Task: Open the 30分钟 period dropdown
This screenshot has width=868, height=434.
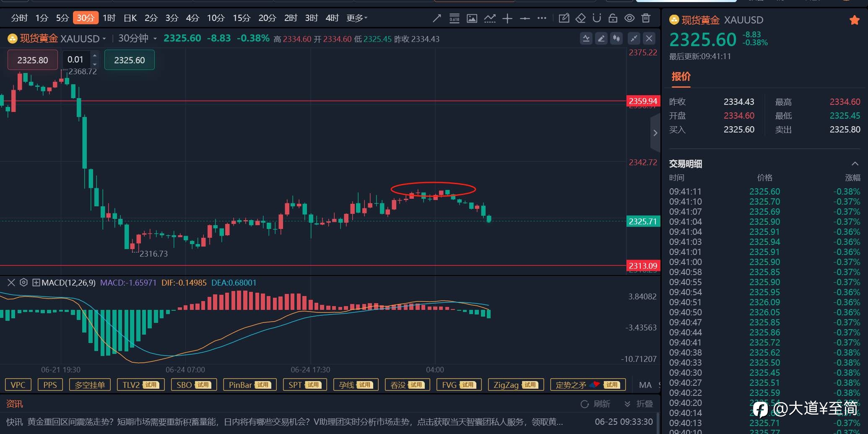Action: pyautogui.click(x=138, y=39)
